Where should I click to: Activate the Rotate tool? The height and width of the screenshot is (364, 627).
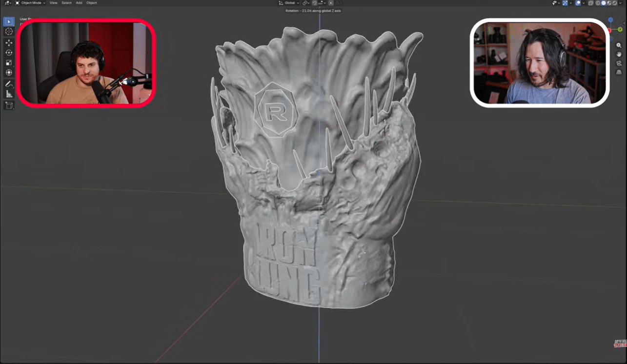9,52
